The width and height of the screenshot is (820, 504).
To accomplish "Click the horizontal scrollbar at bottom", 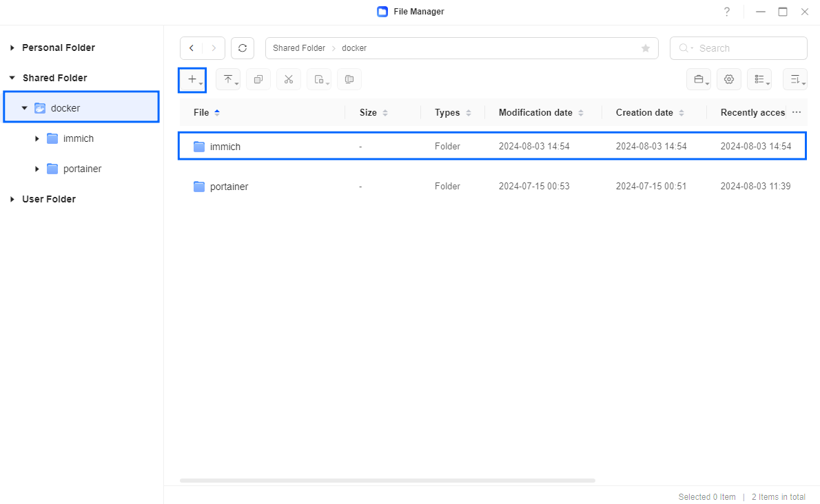I will click(387, 481).
